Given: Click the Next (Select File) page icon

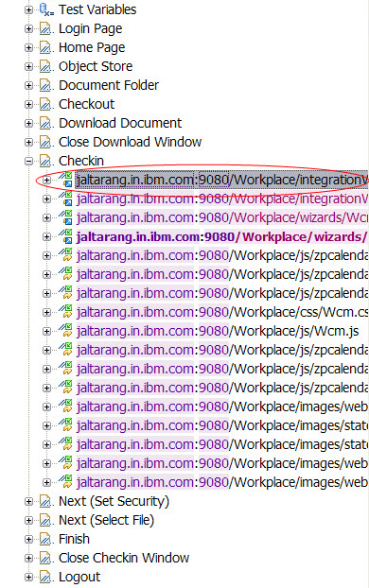Looking at the screenshot, I should pyautogui.click(x=46, y=520).
